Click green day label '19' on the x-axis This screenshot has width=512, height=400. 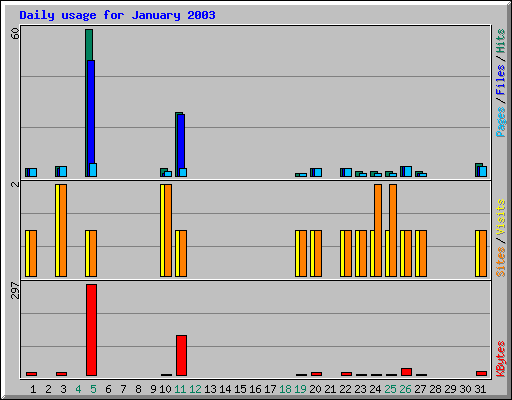click(x=300, y=389)
